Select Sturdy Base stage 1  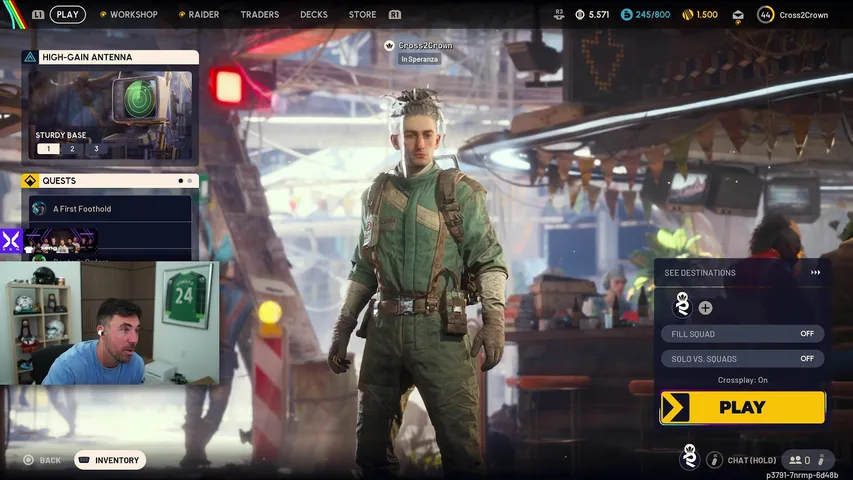[48, 149]
